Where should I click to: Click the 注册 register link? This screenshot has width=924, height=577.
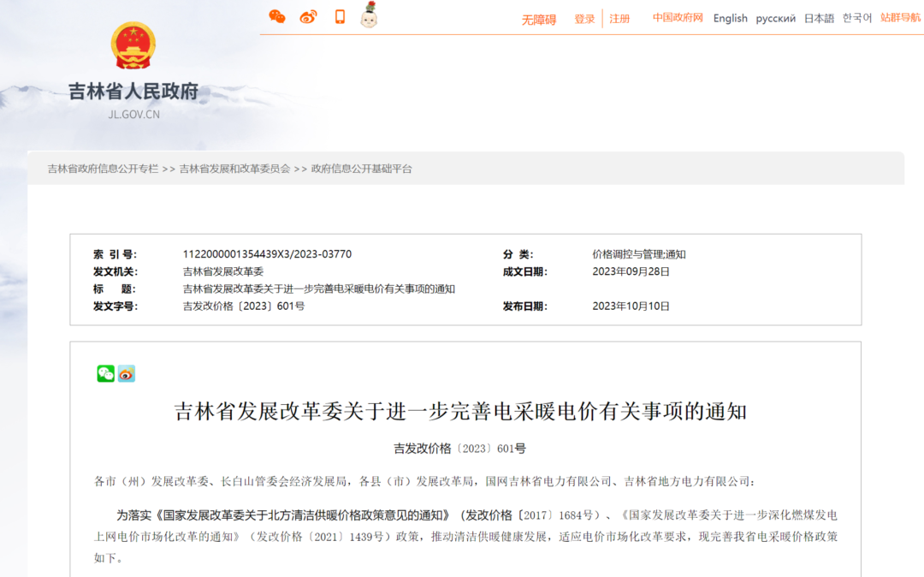click(619, 19)
